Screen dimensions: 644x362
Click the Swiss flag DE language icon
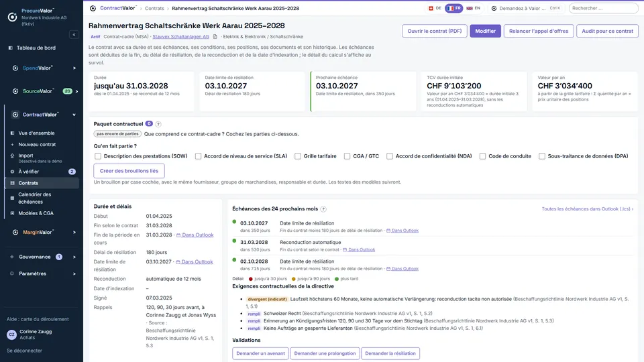[431, 8]
